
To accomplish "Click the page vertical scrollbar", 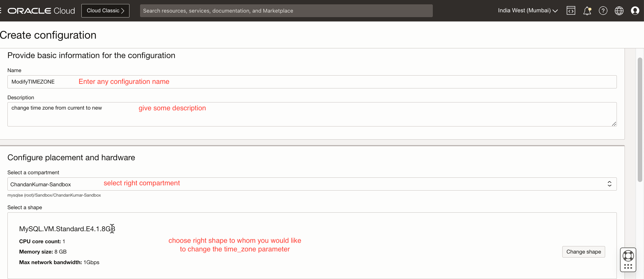I will point(640,120).
